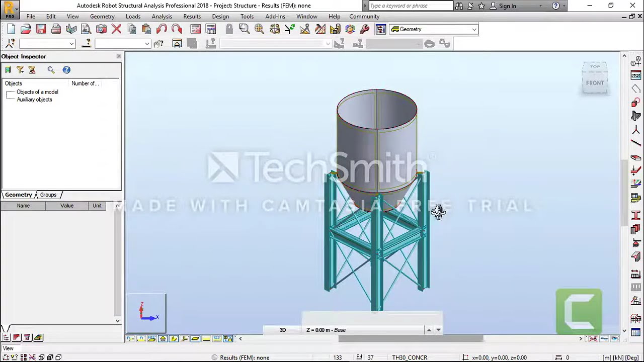Click [m] [kN] [Deg] units in status bar
644x362 pixels.
point(620,357)
